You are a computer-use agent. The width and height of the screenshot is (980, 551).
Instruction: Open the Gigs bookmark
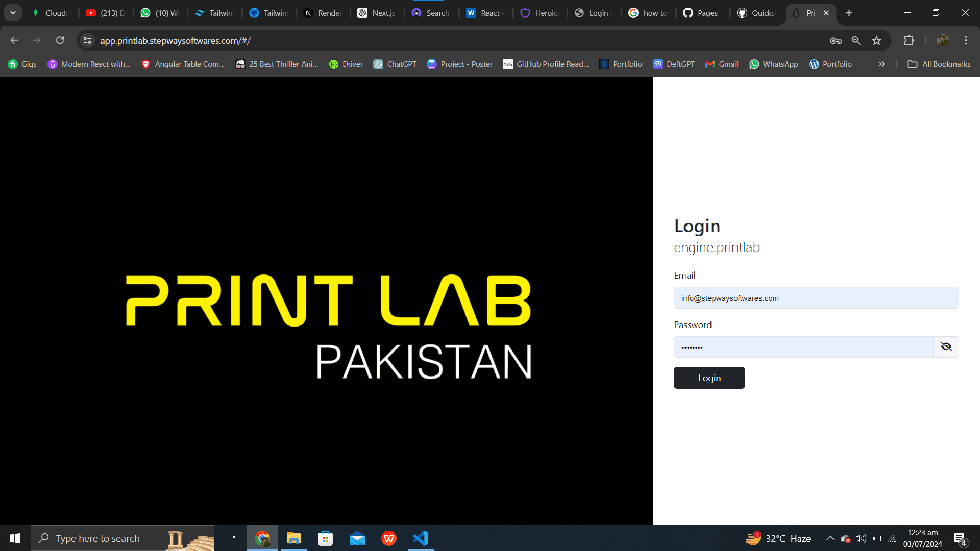click(22, 64)
